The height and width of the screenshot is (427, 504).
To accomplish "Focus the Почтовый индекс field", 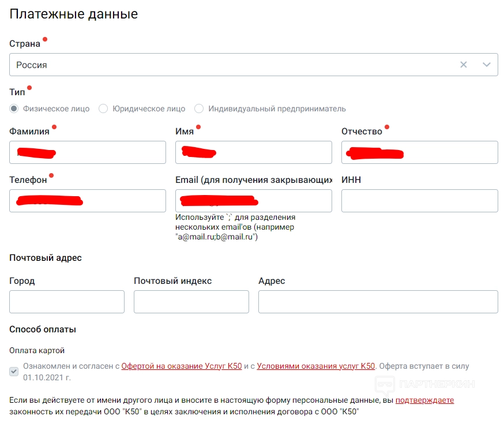I will pyautogui.click(x=191, y=302).
